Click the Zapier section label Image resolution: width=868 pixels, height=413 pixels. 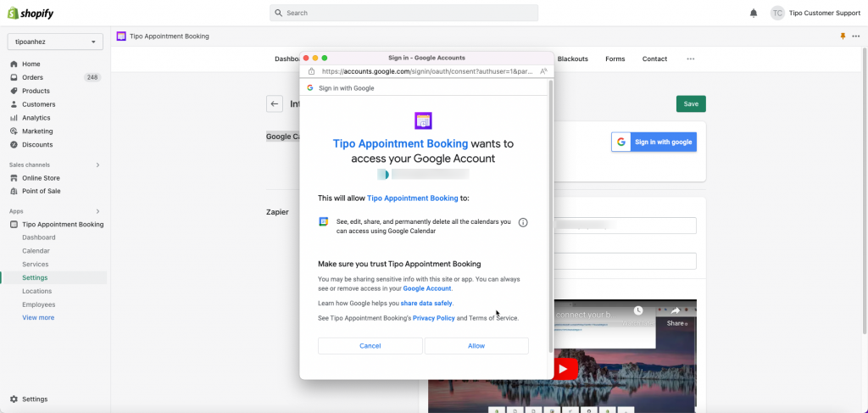tap(277, 211)
